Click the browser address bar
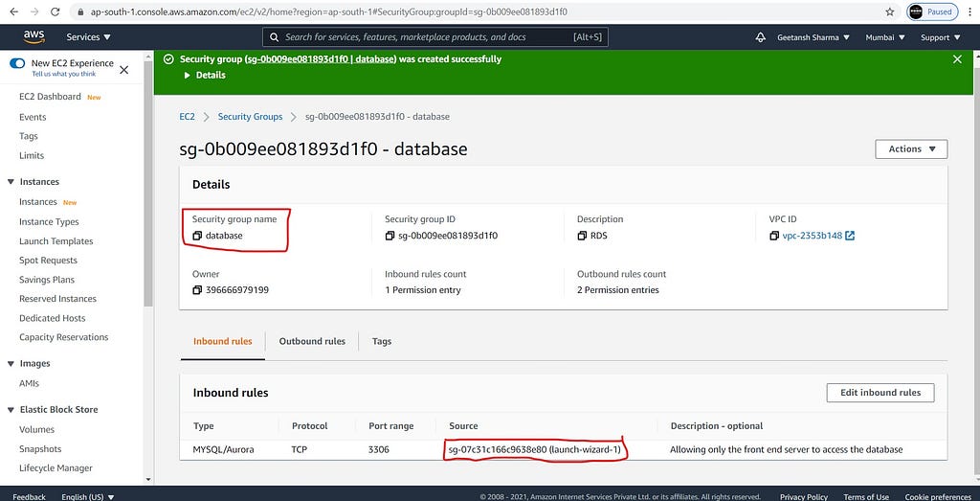980x501 pixels. tap(475, 11)
